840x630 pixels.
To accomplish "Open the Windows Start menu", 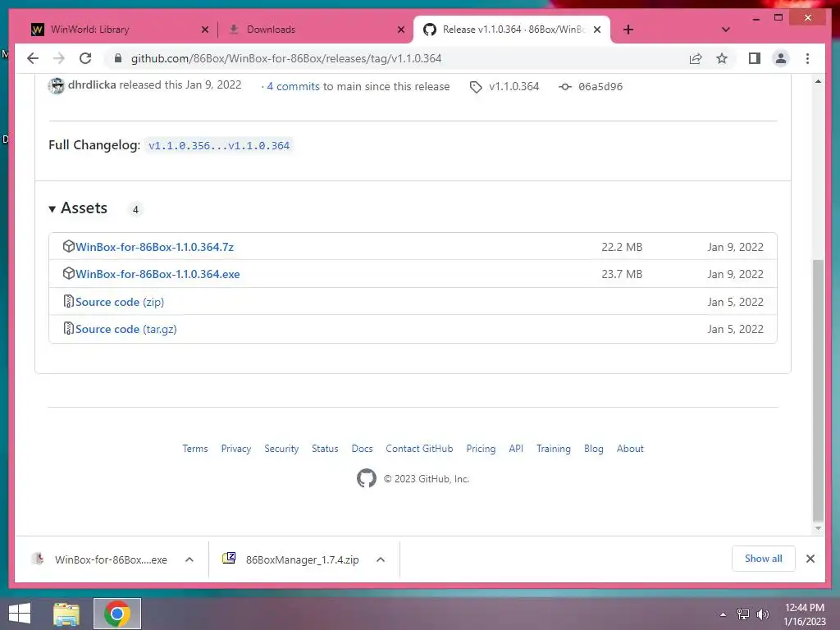I will coord(20,614).
